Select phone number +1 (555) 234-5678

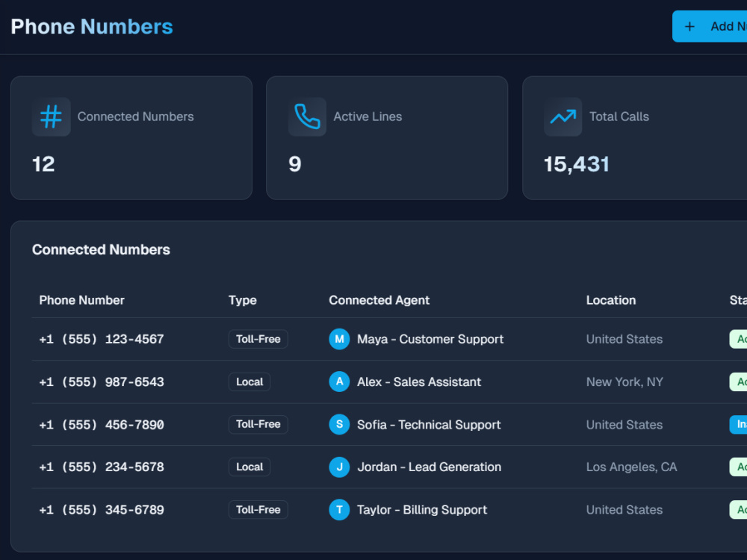pyautogui.click(x=102, y=467)
